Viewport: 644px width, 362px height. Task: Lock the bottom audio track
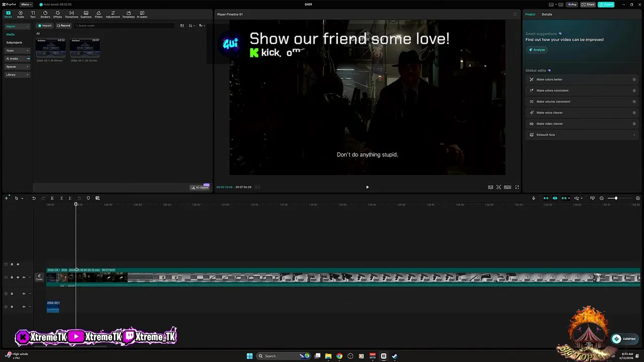coord(12,306)
